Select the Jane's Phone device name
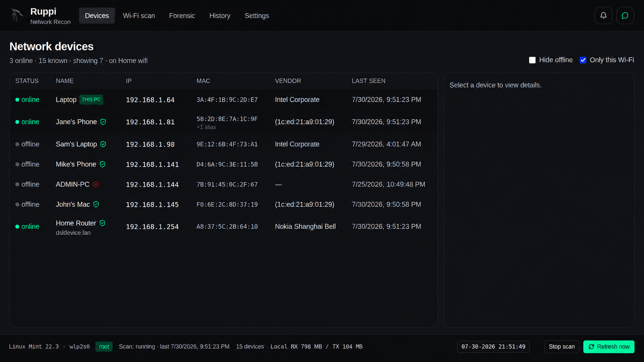The width and height of the screenshot is (644, 362). point(76,122)
